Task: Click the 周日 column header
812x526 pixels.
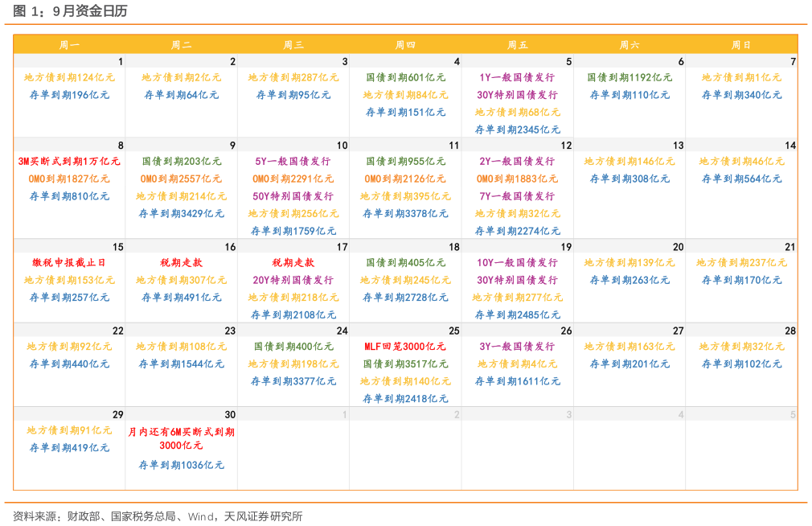Action: coord(740,45)
